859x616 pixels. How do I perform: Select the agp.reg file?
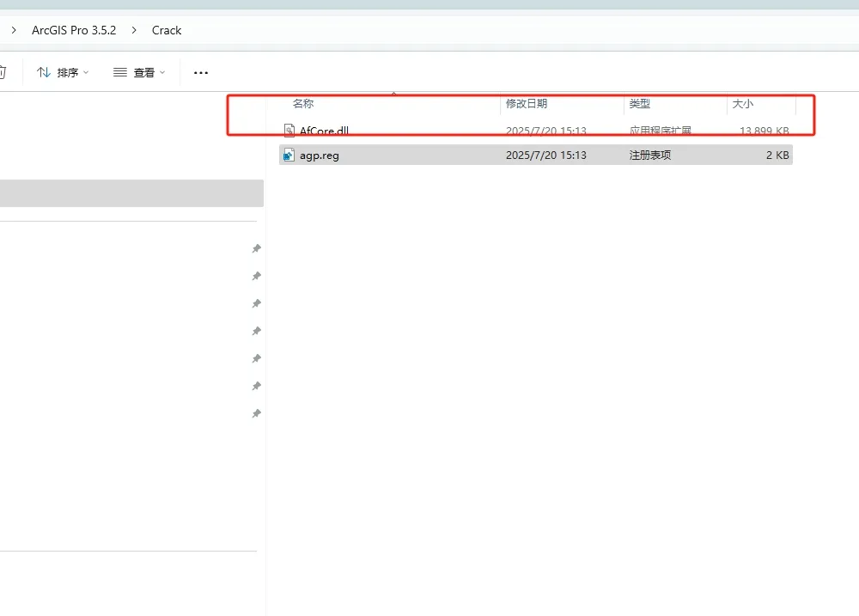[x=536, y=156]
